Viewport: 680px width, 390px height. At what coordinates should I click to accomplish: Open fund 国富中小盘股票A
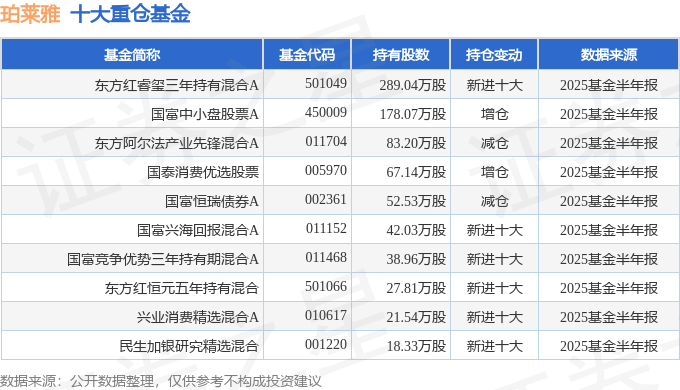205,115
